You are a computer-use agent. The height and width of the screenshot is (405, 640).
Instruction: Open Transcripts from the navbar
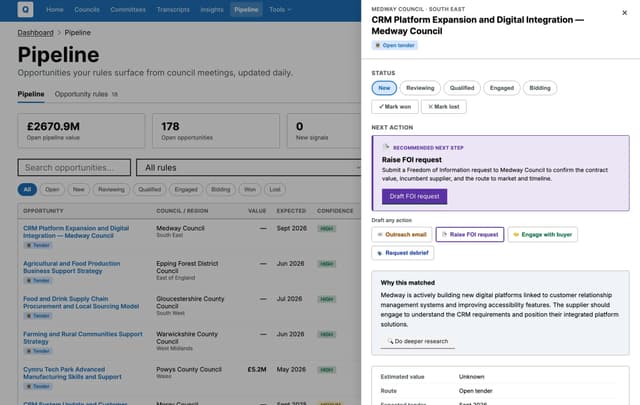[x=173, y=9]
